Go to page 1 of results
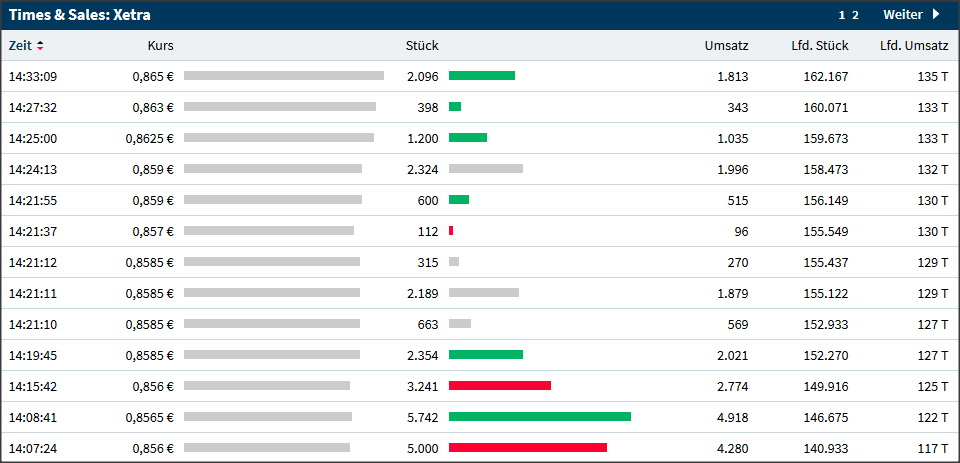Viewport: 960px width, 463px height. click(x=842, y=15)
